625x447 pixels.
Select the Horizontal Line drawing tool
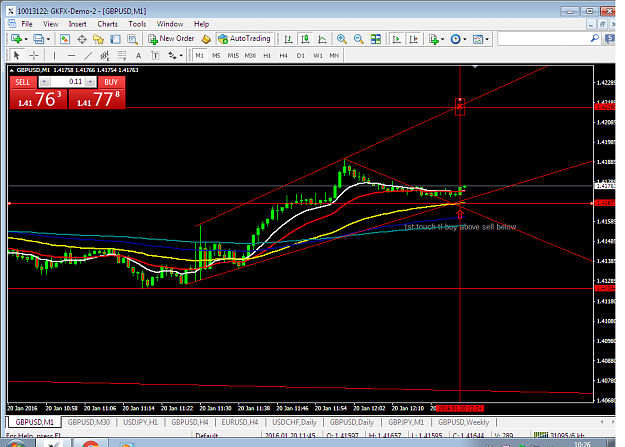tap(71, 55)
